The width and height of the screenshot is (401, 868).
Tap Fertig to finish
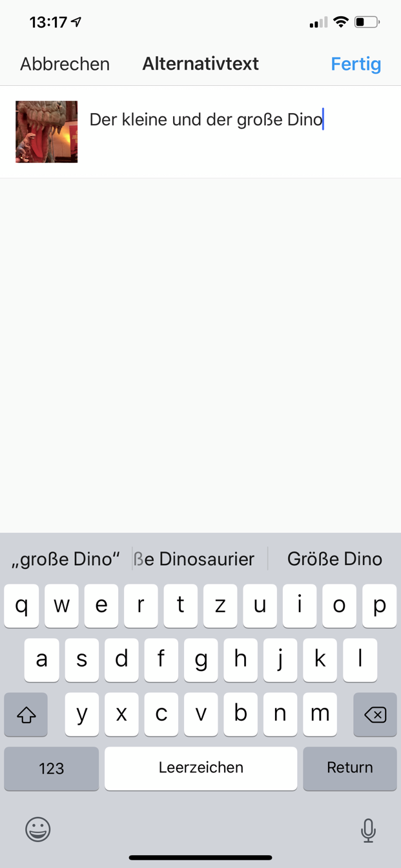pos(356,64)
